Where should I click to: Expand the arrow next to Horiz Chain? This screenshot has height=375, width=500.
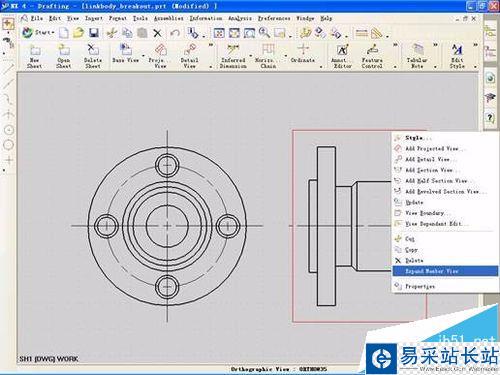286,55
